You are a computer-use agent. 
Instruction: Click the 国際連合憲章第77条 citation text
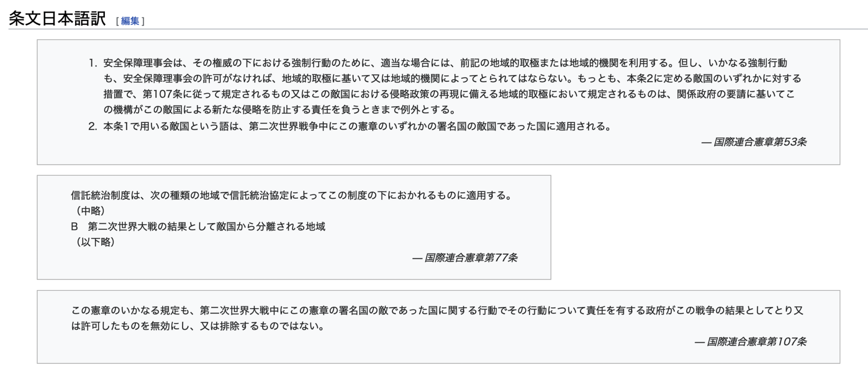point(471,258)
